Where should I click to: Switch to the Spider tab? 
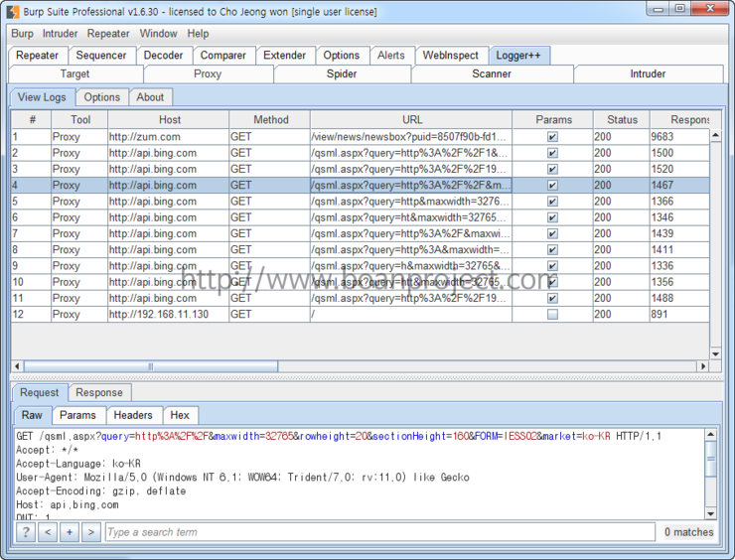pos(342,74)
